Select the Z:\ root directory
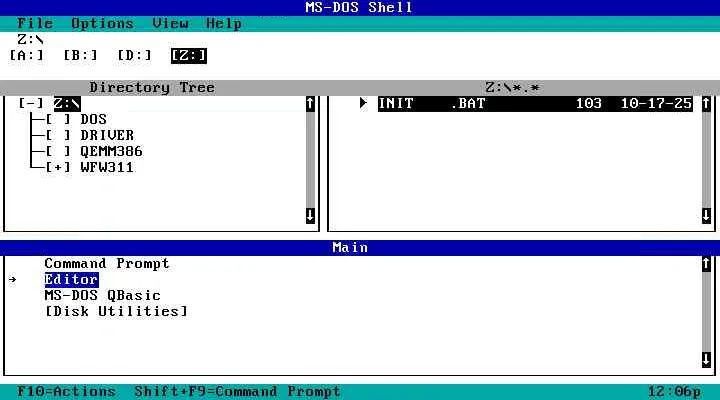Image resolution: width=720 pixels, height=400 pixels. coord(67,104)
